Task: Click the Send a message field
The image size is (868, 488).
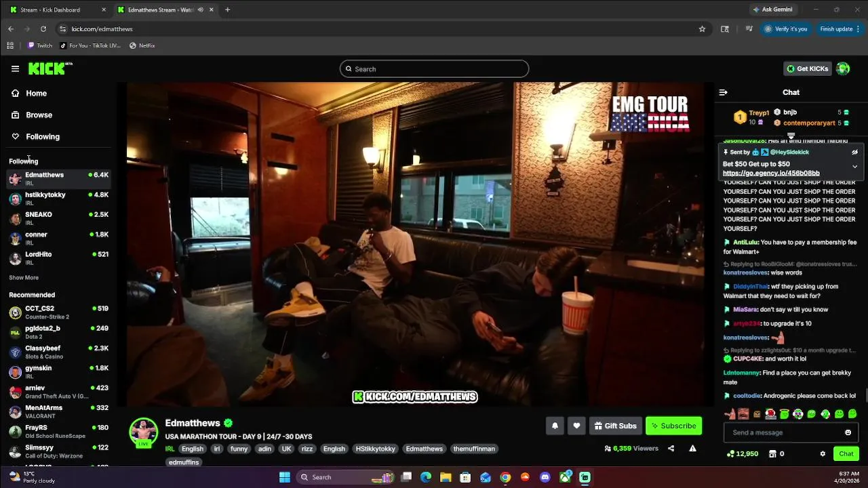Action: click(791, 432)
